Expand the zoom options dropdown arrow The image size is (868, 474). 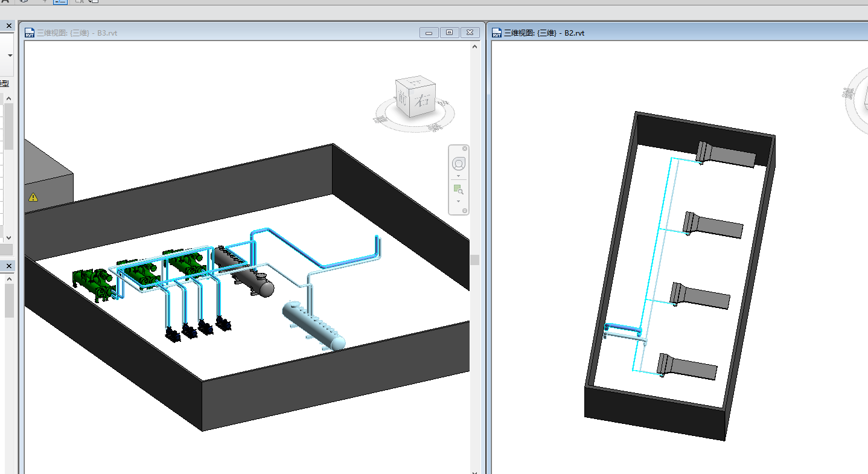[459, 201]
